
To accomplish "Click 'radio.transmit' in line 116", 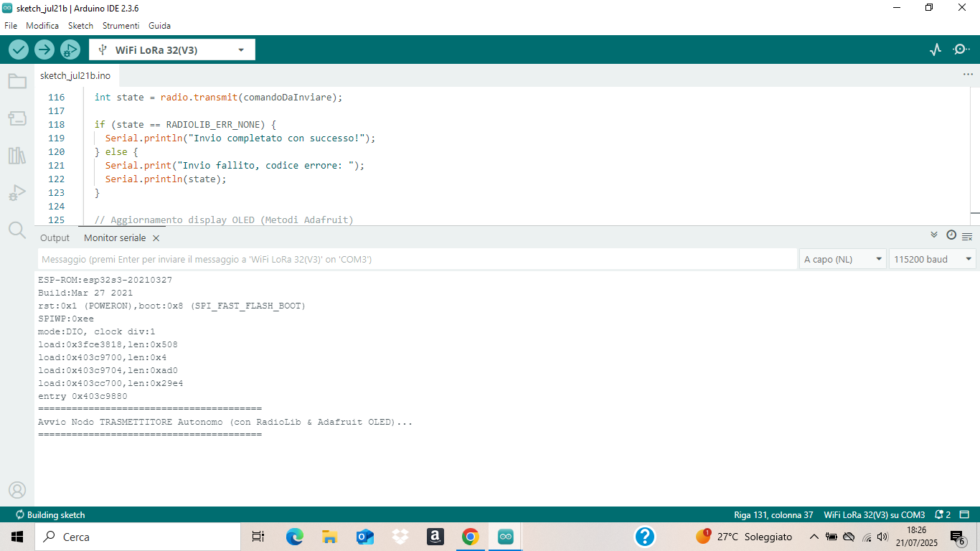I will coord(199,98).
